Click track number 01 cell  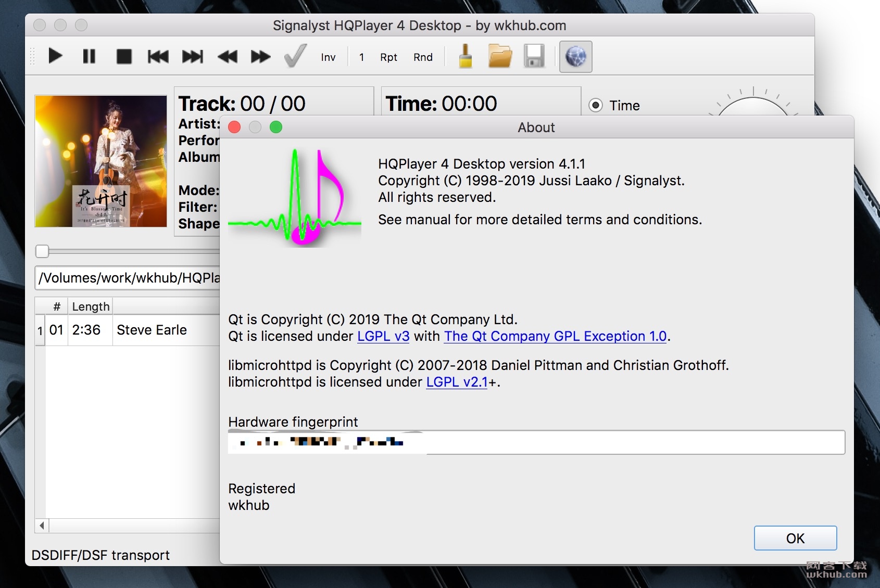[56, 330]
